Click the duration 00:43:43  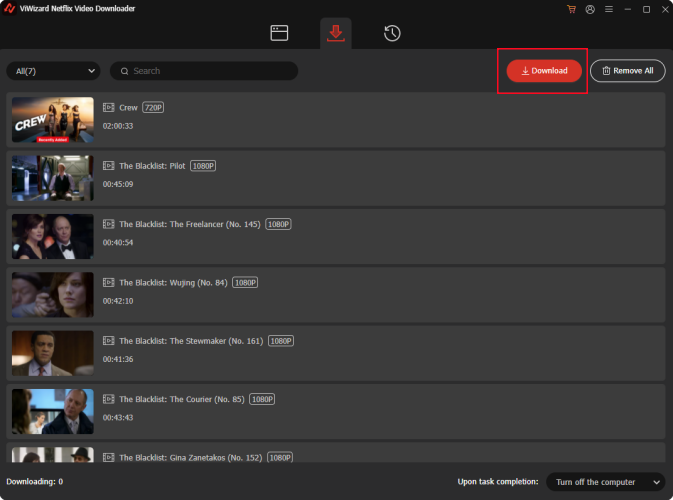coord(118,418)
